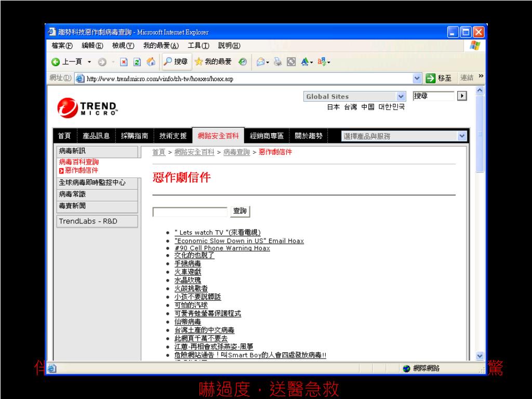Click TrendLabs - R&D sidebar item
The width and height of the screenshot is (532, 399).
[x=97, y=221]
